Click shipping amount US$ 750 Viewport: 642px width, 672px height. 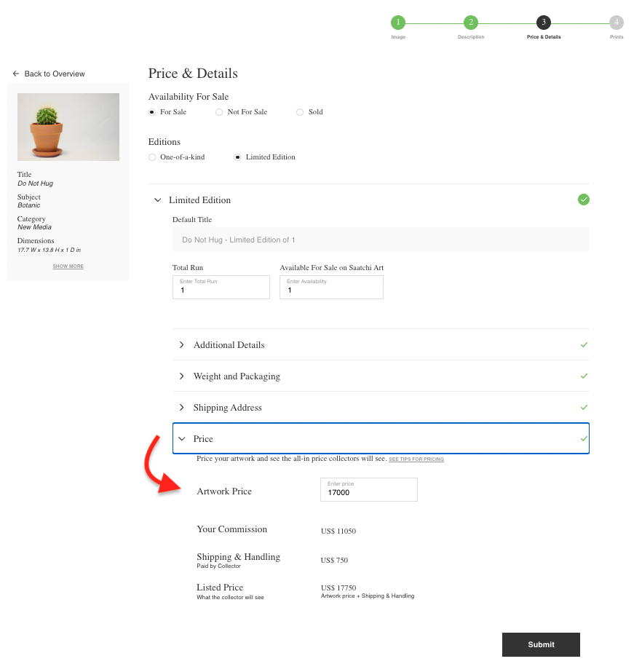tap(334, 560)
